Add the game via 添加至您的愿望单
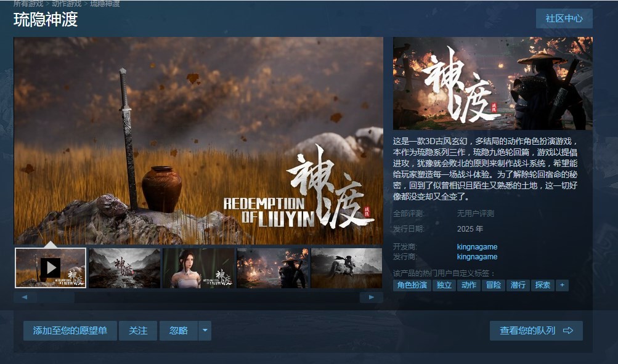The width and height of the screenshot is (618, 364). pyautogui.click(x=70, y=331)
